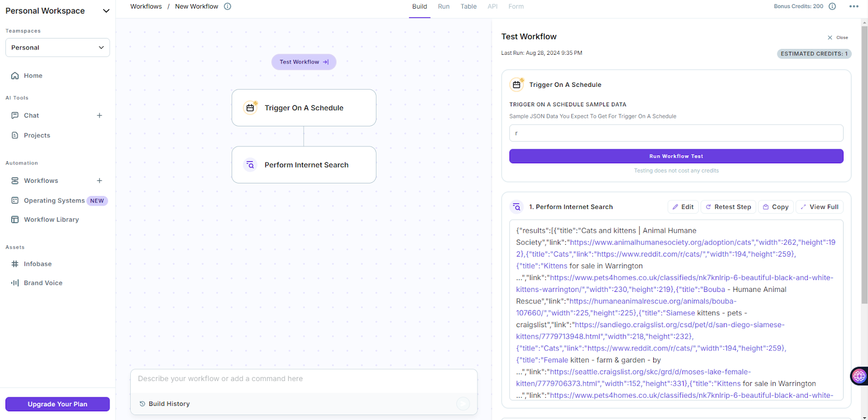Copy the search step output
The height and width of the screenshot is (420, 868).
(776, 207)
